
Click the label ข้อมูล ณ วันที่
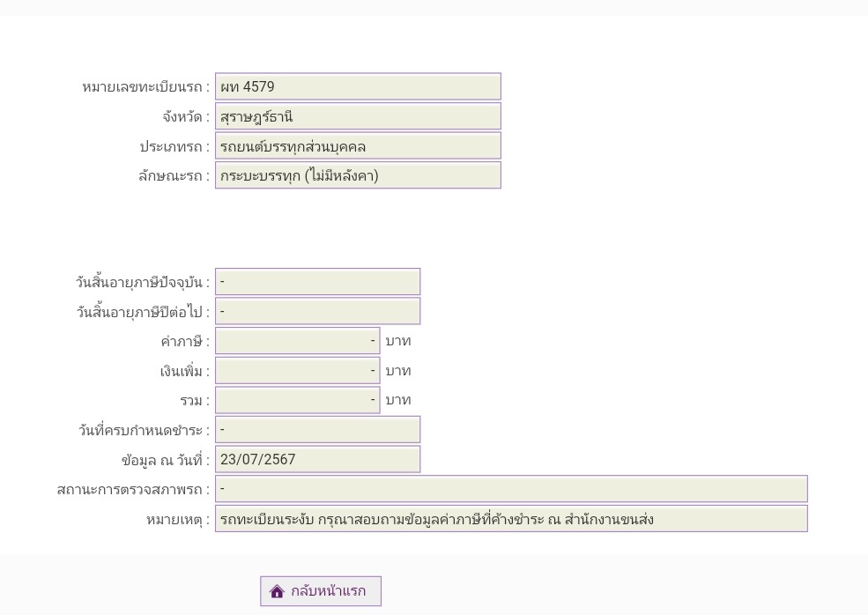point(166,460)
